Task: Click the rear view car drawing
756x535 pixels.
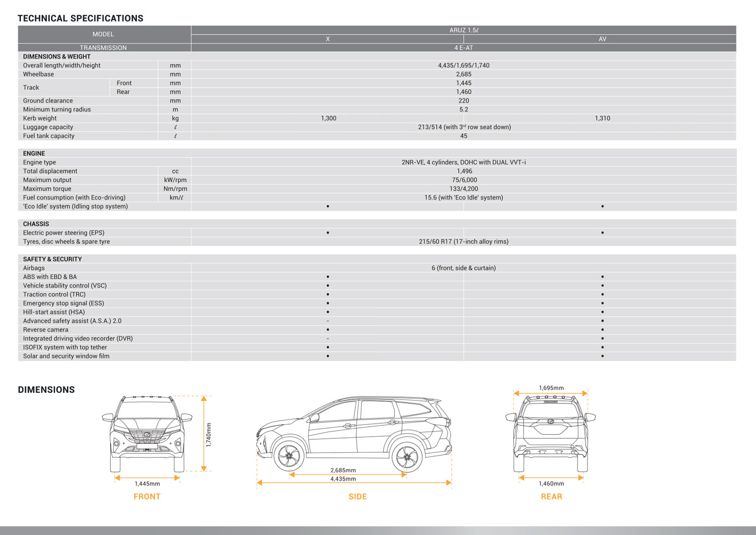Action: 551,434
